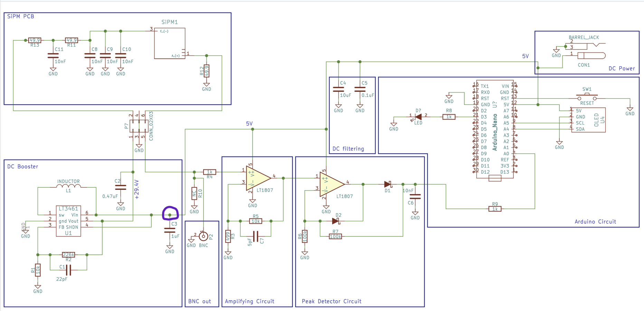Viewport: 644px width, 311px height.
Task: Select capacitor C5 in DC filtering
Action: point(360,89)
